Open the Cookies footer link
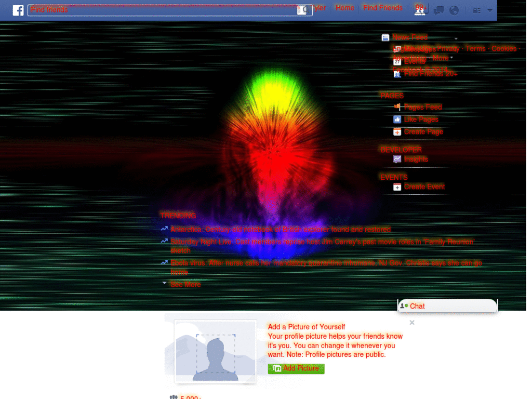The height and width of the screenshot is (399, 532). (x=504, y=48)
